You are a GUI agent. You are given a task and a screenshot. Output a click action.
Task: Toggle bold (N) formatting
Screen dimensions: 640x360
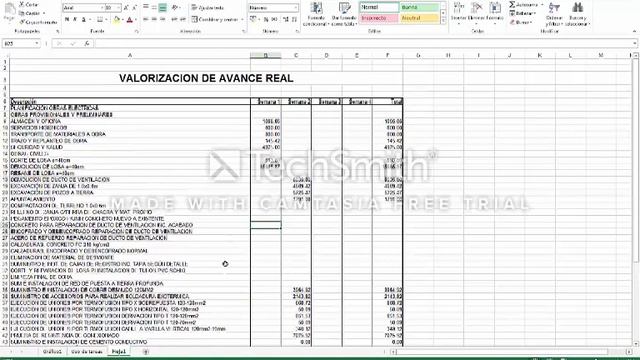pos(67,20)
